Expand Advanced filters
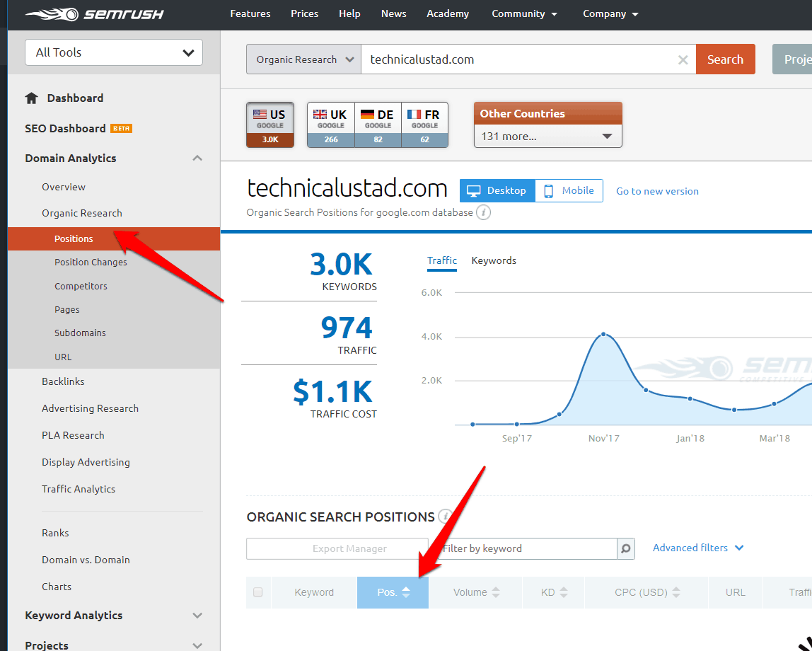Screen dimensions: 812x651 pos(698,548)
